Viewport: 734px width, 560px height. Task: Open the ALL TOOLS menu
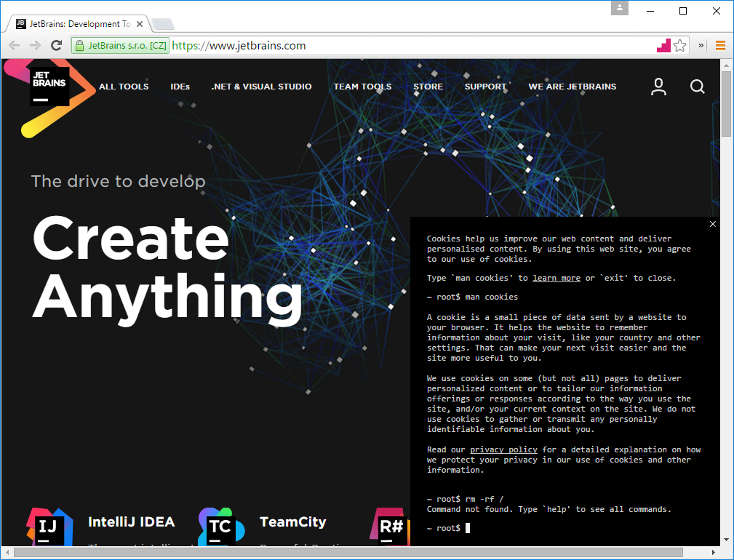[x=124, y=87]
